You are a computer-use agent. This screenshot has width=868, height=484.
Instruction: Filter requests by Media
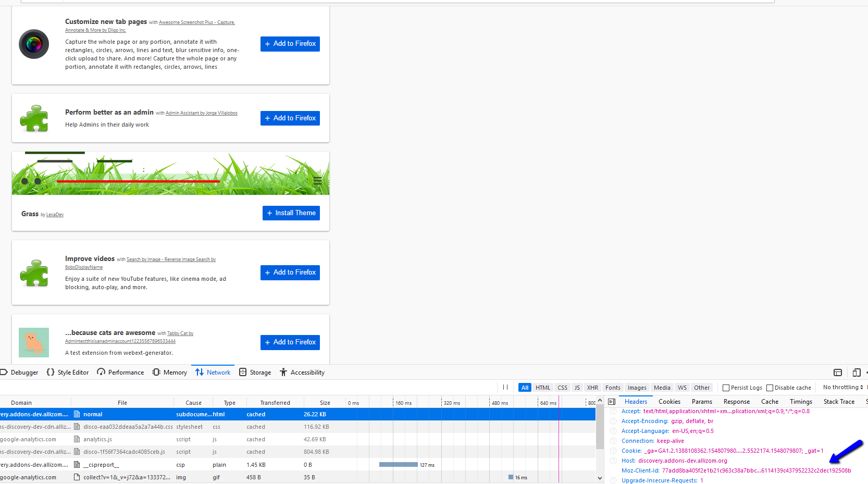click(662, 388)
